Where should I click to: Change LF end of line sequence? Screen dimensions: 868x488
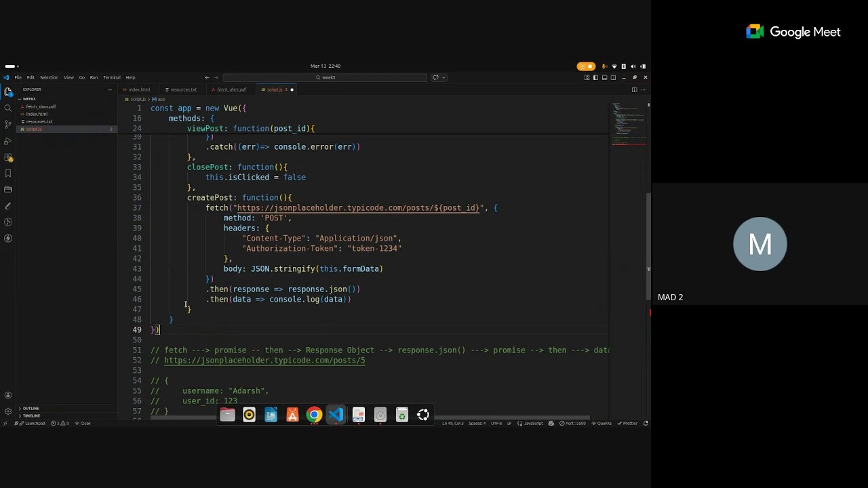point(509,423)
